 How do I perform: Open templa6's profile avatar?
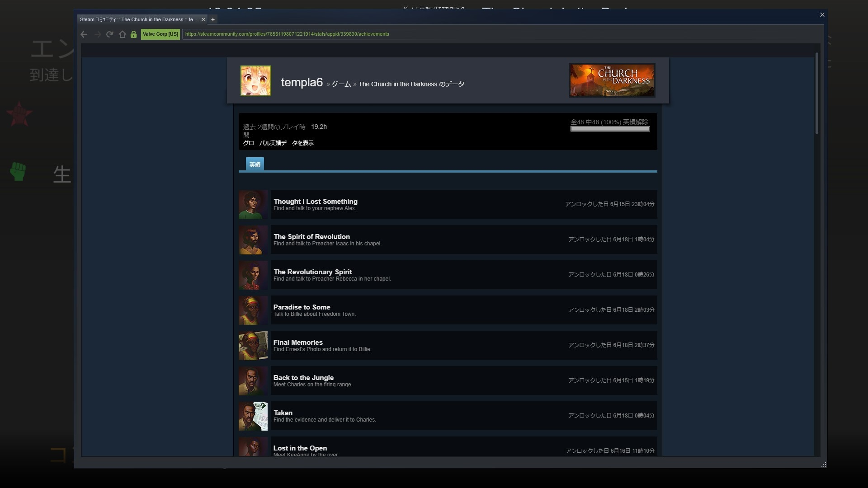pos(256,81)
